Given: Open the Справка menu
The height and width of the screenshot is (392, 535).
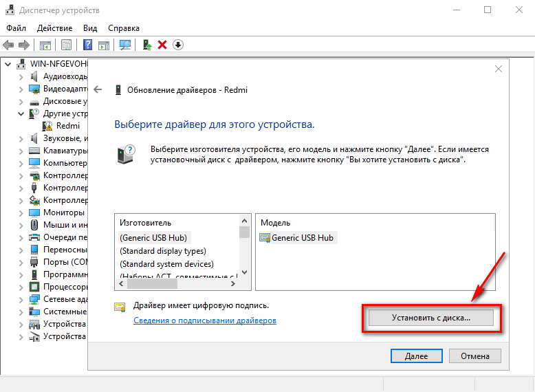Looking at the screenshot, I should pyautogui.click(x=124, y=28).
